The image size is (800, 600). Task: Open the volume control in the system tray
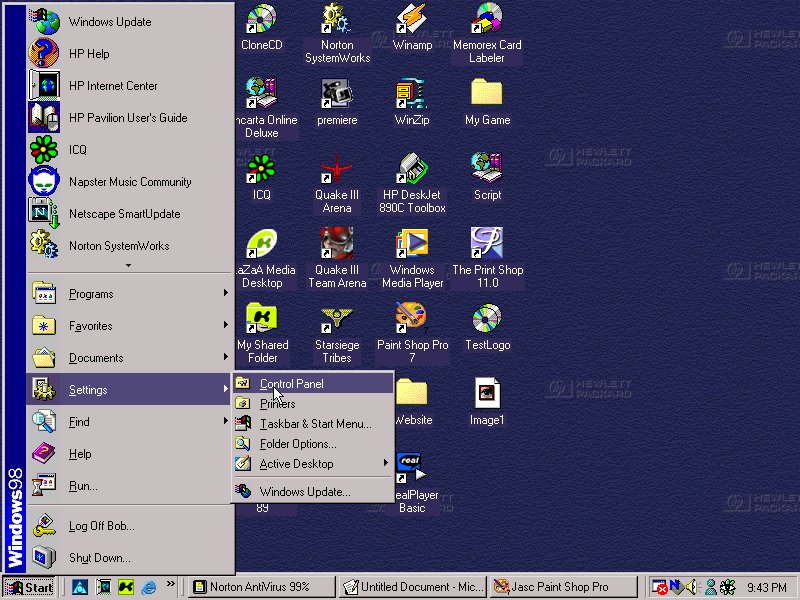(692, 587)
